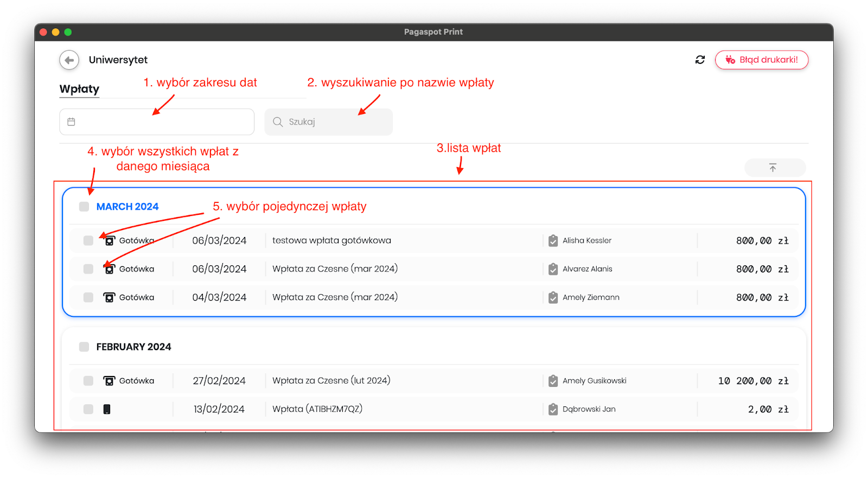The height and width of the screenshot is (478, 868).
Task: Click cash register icon in Amely Gusikowski row
Action: [x=109, y=381]
